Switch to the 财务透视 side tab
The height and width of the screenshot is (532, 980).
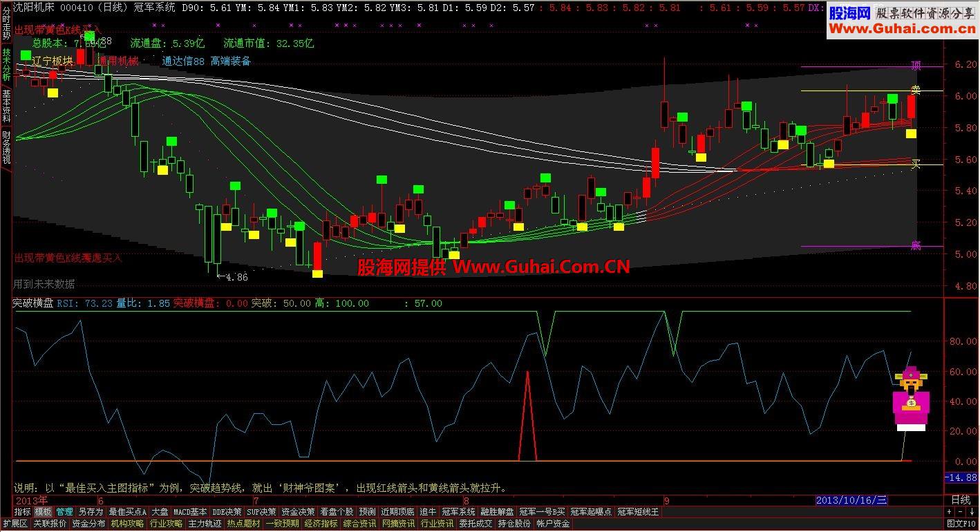click(6, 147)
